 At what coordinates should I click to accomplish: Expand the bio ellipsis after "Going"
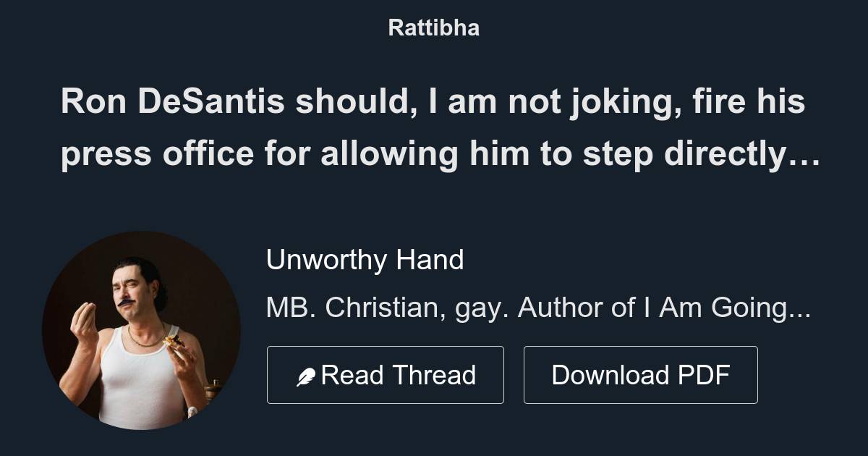click(800, 310)
